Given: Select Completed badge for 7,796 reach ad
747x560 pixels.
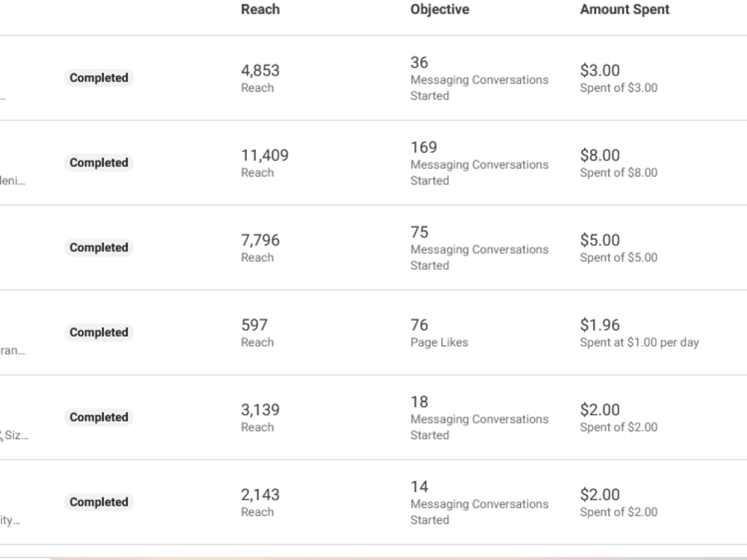Looking at the screenshot, I should coord(99,247).
